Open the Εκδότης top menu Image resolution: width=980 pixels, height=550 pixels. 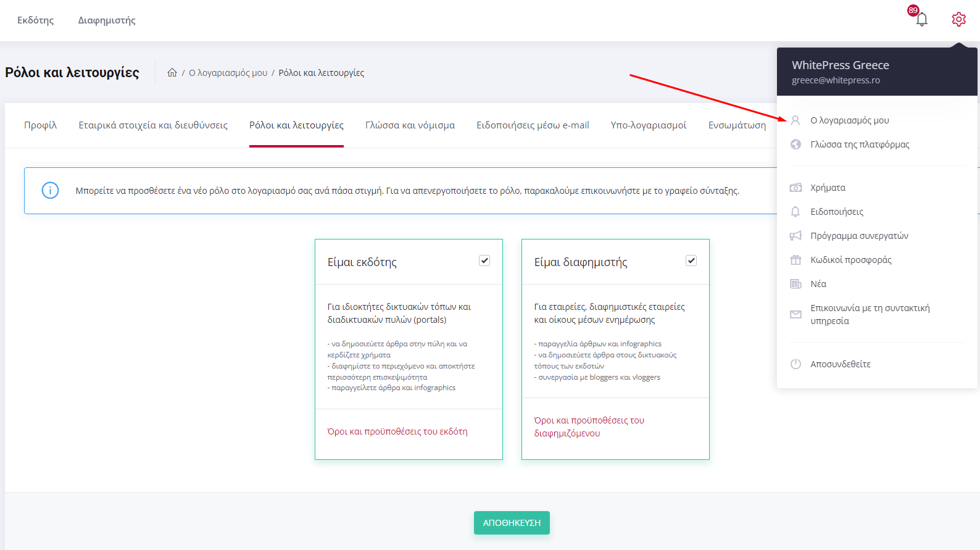click(36, 20)
